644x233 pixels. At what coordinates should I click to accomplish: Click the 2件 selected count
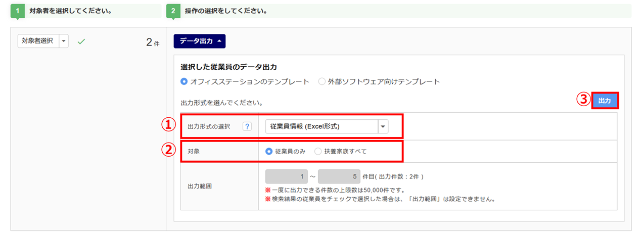click(x=152, y=42)
